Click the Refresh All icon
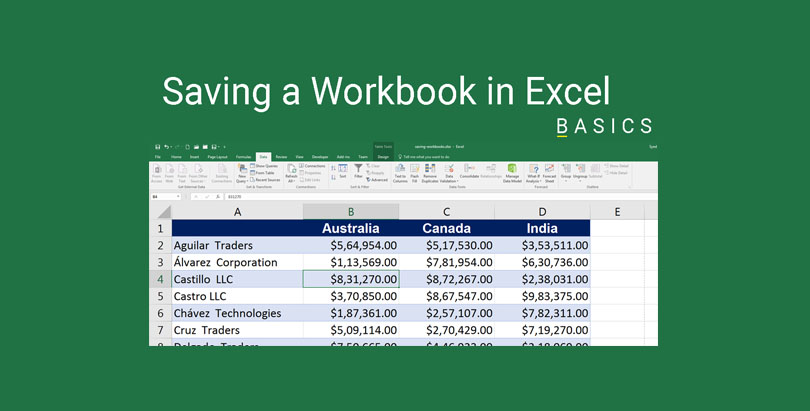Image resolution: width=810 pixels, height=411 pixels. click(292, 168)
